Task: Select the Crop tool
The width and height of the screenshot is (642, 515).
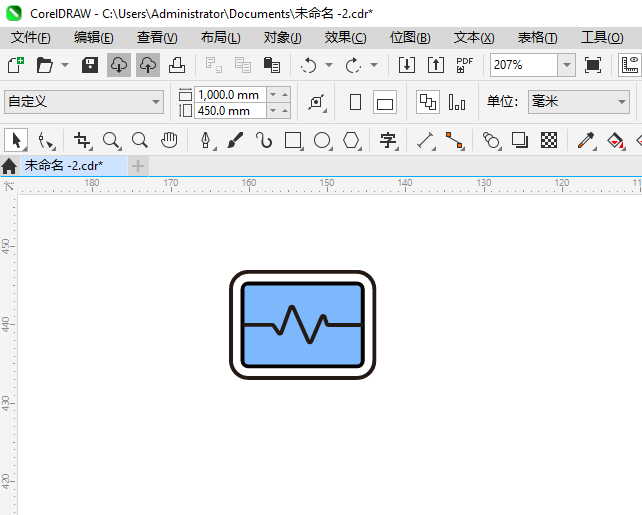Action: 82,140
